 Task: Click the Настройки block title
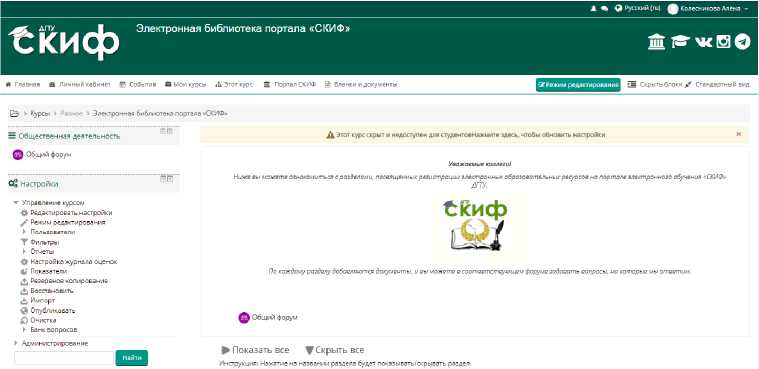38,184
